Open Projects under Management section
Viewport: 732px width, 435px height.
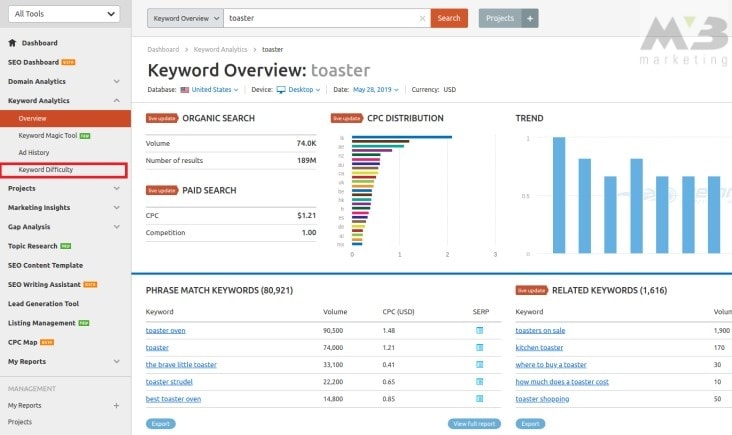tap(20, 422)
